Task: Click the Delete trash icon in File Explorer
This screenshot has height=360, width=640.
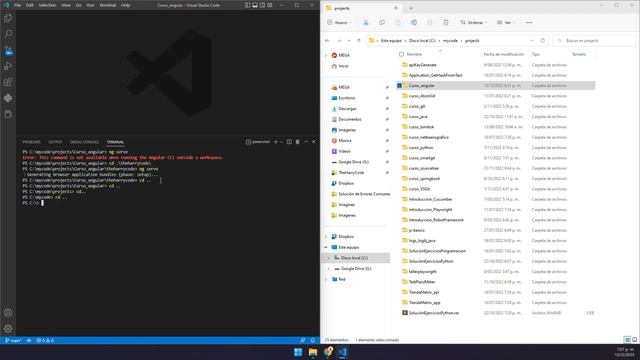Action: coord(446,22)
